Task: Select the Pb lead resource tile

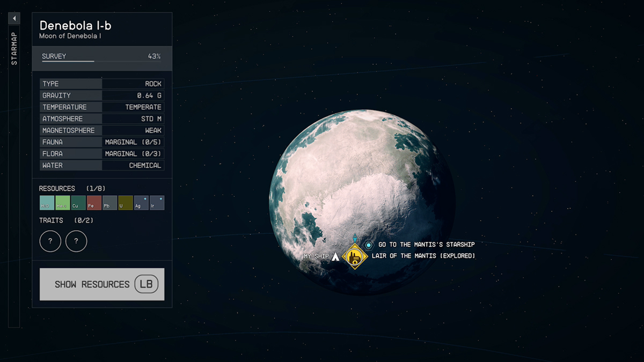Action: [x=109, y=203]
